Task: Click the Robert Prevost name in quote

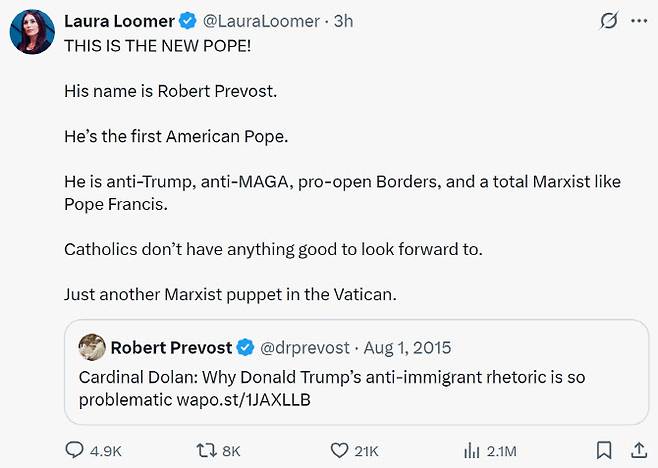Action: (170, 348)
